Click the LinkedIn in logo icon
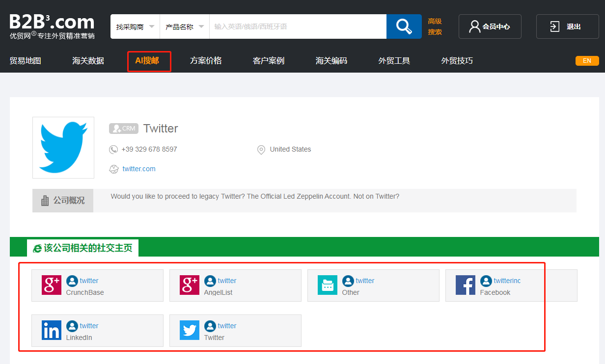This screenshot has width=605, height=364. pos(52,330)
